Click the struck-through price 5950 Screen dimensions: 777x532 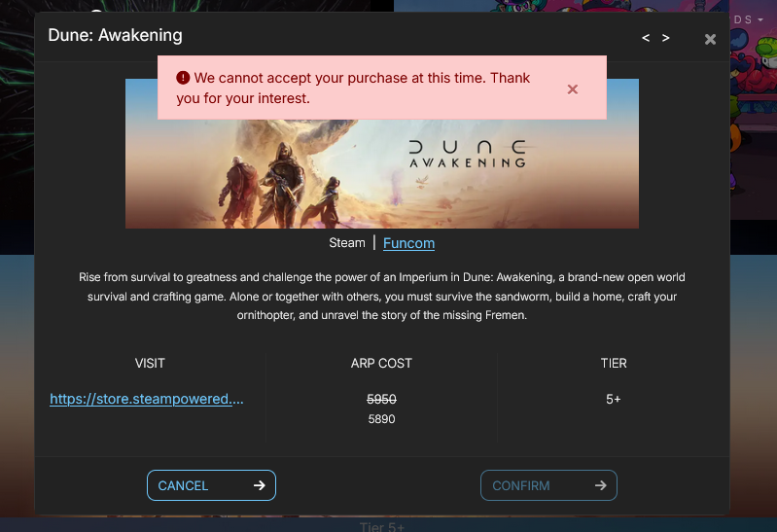coord(381,399)
